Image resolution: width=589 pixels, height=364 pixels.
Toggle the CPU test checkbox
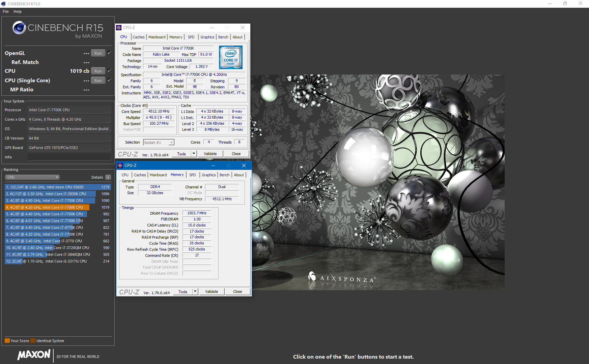(109, 71)
